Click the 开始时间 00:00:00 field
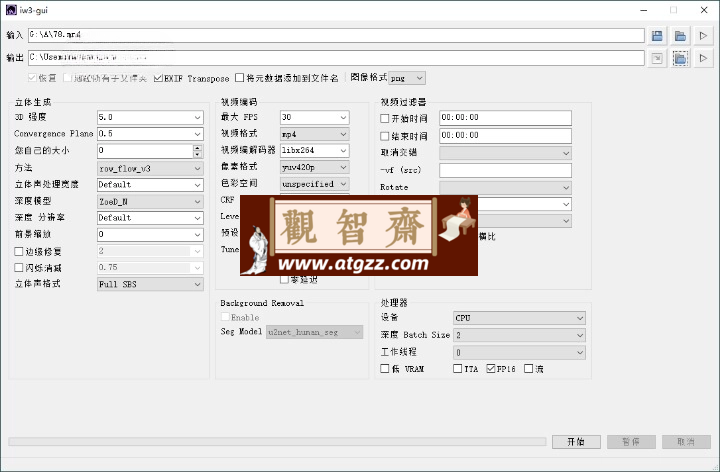Image resolution: width=720 pixels, height=472 pixels. (x=506, y=118)
